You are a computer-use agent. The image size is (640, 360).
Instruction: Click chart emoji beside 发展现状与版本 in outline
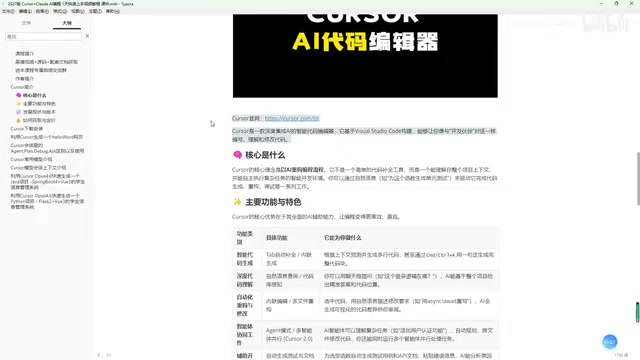pyautogui.click(x=18, y=112)
